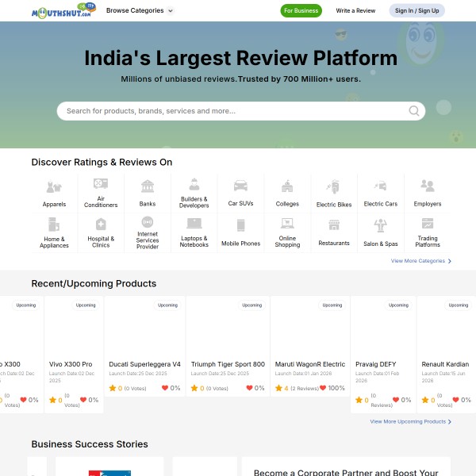Click the Sign In / Sign Up button

(416, 11)
